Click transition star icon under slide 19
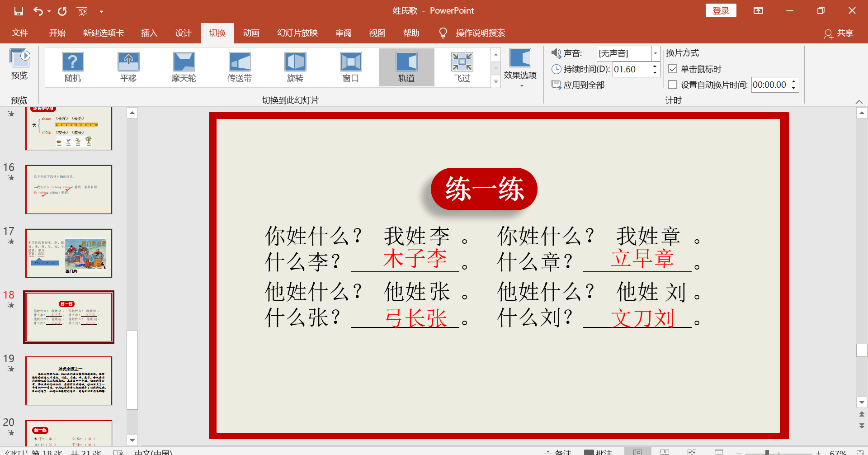868x455 pixels. pyautogui.click(x=11, y=369)
